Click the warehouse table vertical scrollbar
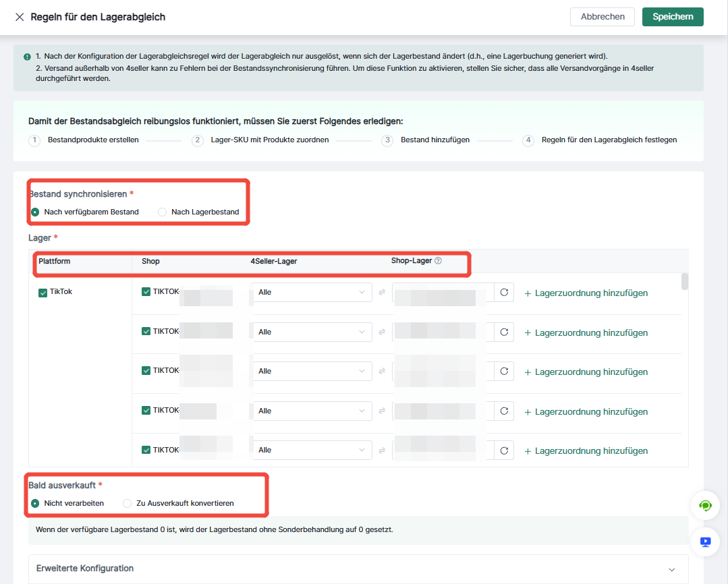Screen dimensions: 728x584 [685, 281]
